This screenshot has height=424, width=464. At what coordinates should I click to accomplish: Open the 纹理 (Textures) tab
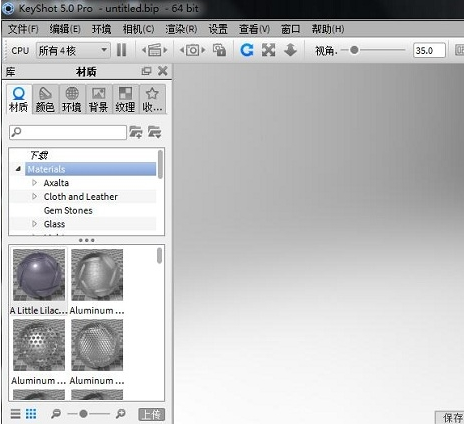(x=125, y=99)
